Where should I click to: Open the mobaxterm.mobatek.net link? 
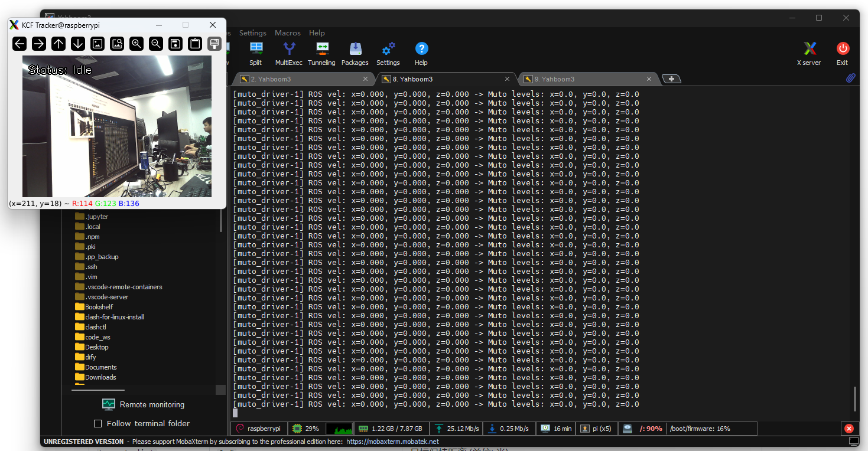click(392, 442)
